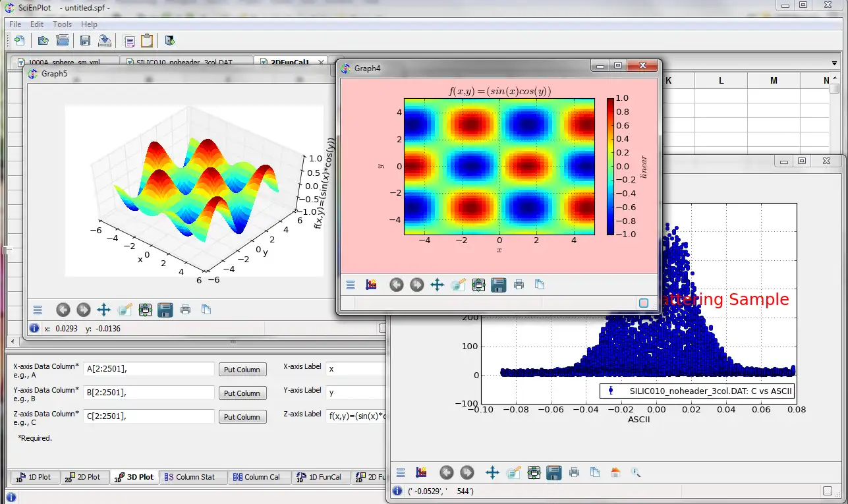This screenshot has width=848, height=504.
Task: Click the Z-axis Label input field
Action: click(x=356, y=415)
